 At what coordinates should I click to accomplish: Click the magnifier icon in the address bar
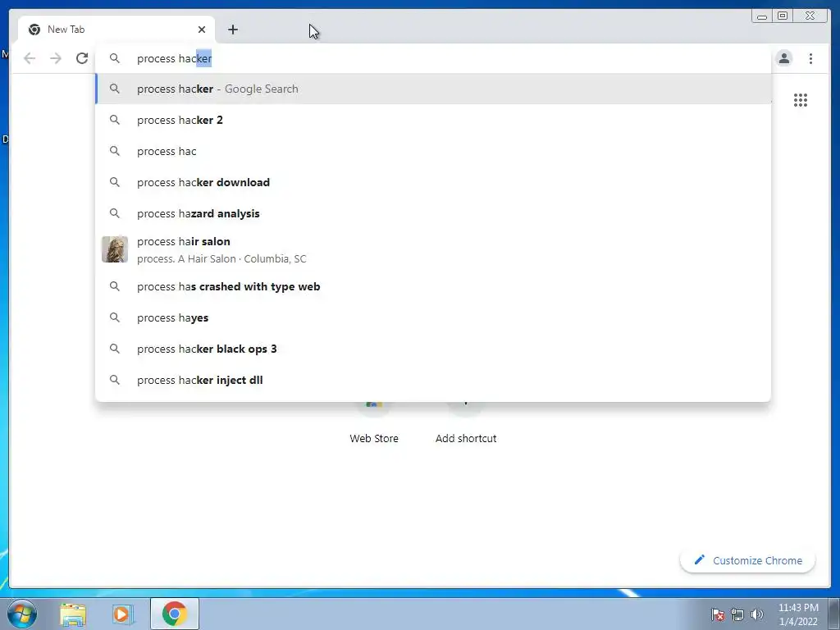115,58
